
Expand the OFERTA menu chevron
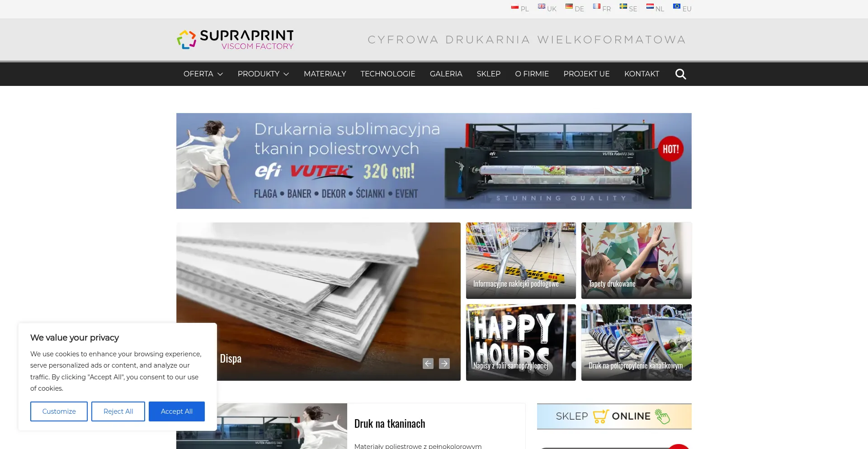(x=220, y=74)
